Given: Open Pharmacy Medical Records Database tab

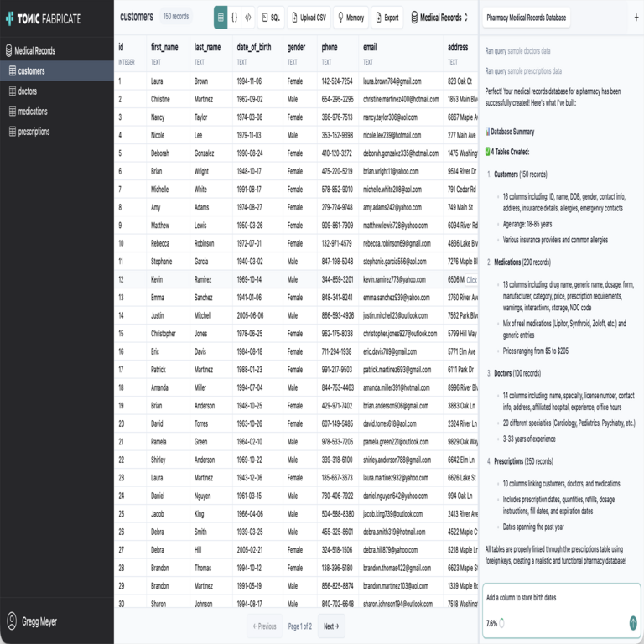Looking at the screenshot, I should coord(527,17).
